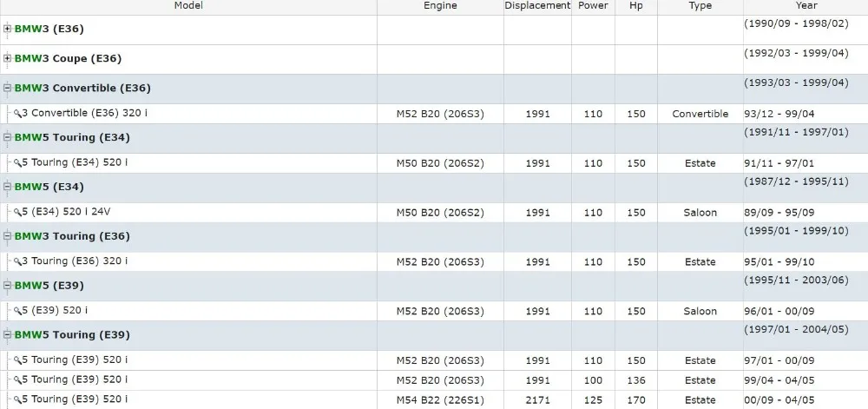Open the BMW3 Coupe (E36) group link
This screenshot has width=868, height=409.
68,58
